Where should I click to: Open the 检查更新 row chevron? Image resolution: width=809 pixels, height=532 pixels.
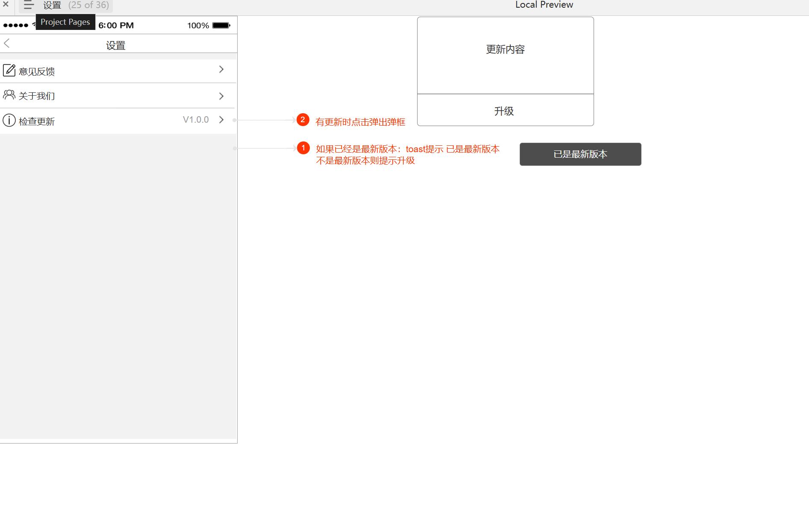coord(221,120)
